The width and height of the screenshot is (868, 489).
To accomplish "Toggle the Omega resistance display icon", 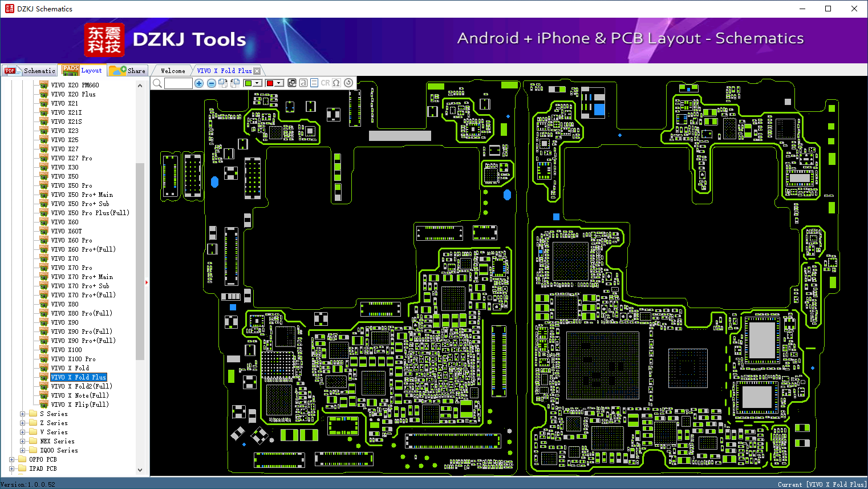I will 336,83.
